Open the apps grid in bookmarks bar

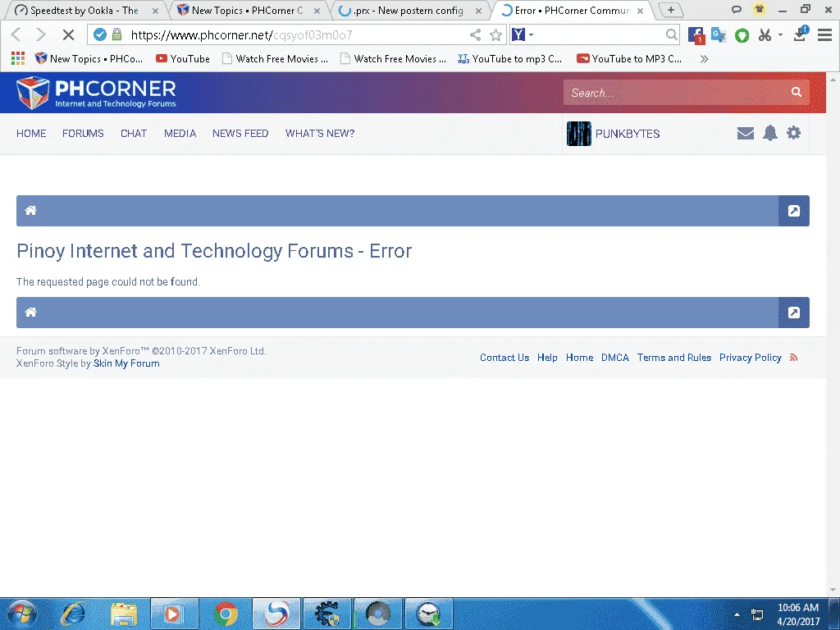coord(18,58)
